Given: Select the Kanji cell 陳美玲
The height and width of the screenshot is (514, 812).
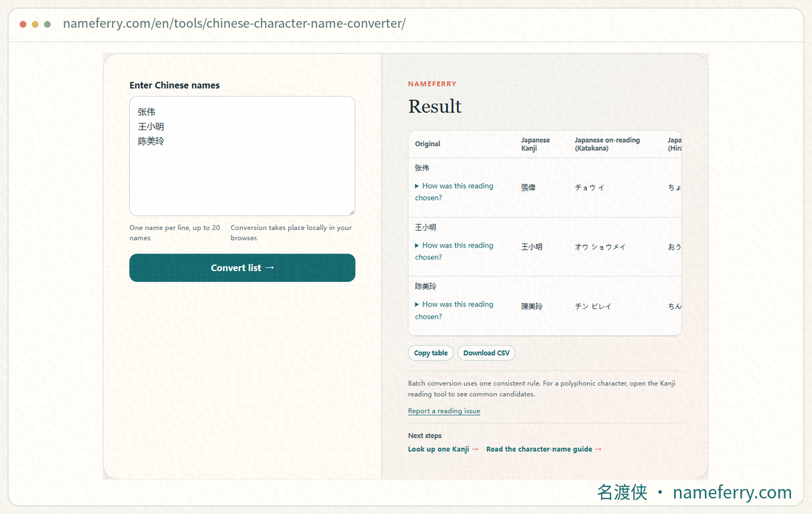Looking at the screenshot, I should coord(532,306).
